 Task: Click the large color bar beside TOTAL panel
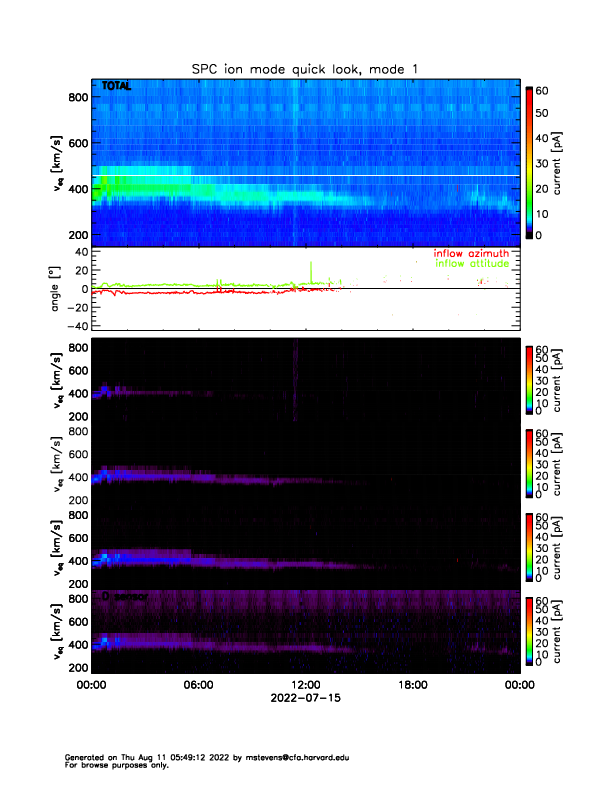530,162
